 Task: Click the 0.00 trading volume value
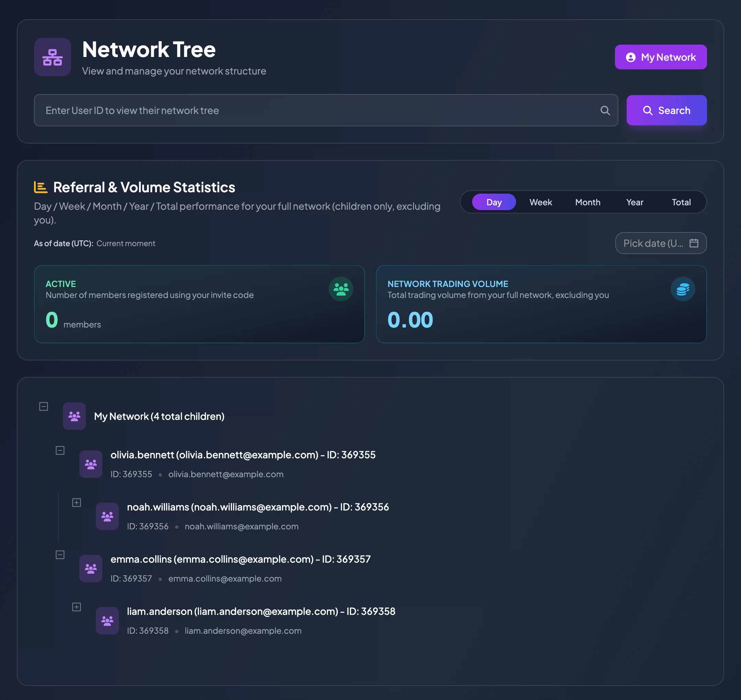point(410,320)
